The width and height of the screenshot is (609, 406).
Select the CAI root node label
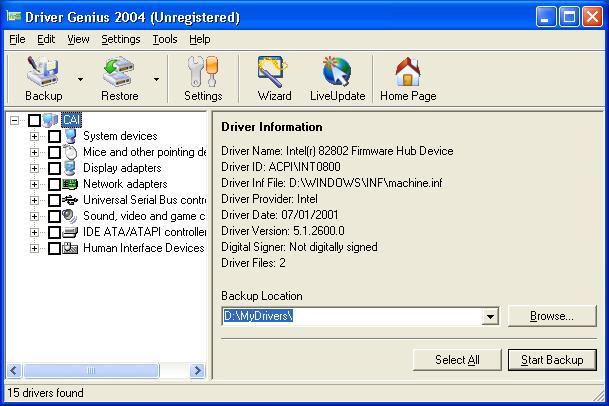[71, 120]
